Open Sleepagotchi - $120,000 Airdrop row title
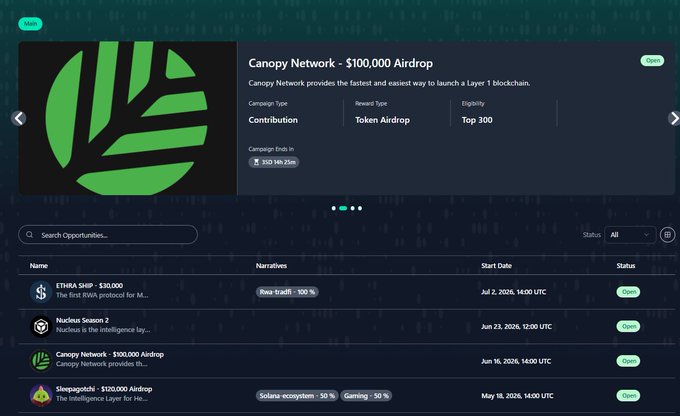The image size is (680, 416). pos(104,389)
